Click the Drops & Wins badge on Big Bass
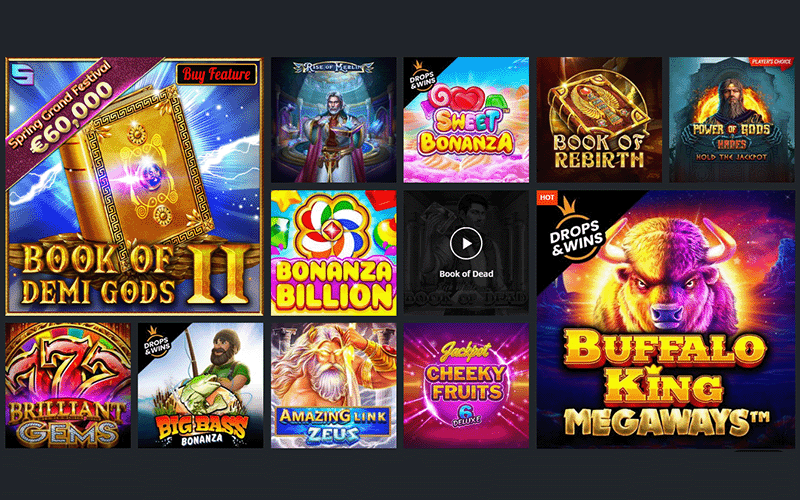Screen dimensions: 800x500 [156, 341]
